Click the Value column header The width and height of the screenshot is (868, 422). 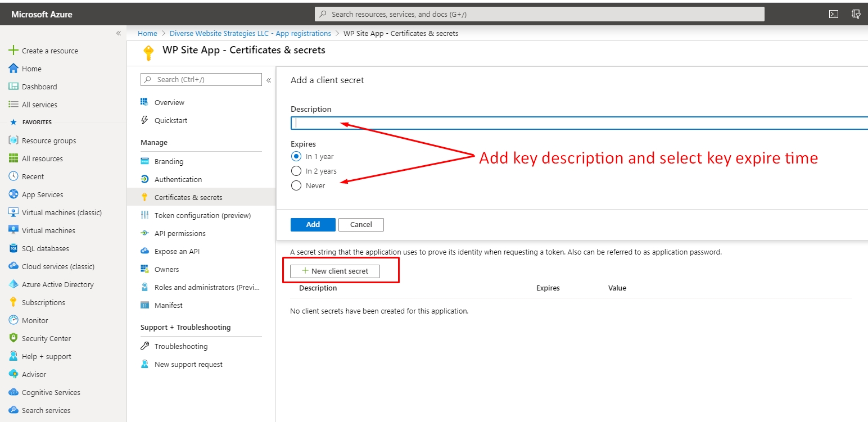617,288
